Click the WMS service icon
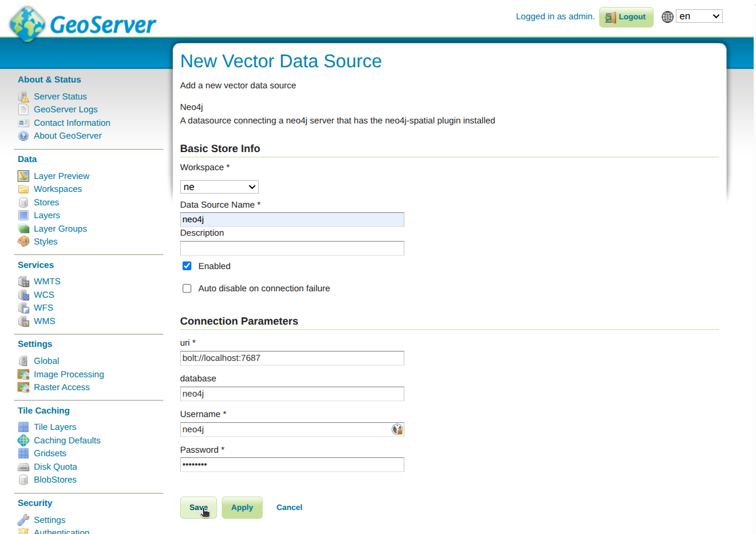756x534 pixels. (x=23, y=321)
